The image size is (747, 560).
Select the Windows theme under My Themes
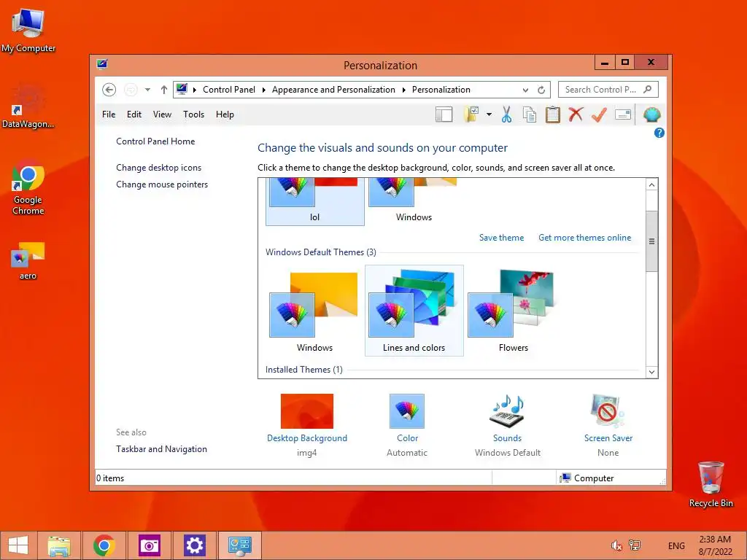pyautogui.click(x=414, y=202)
